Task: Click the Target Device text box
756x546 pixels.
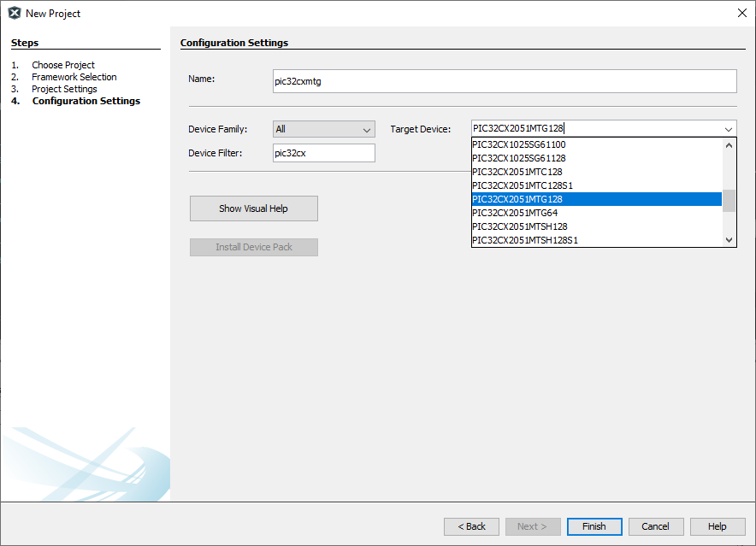Action: [596, 129]
